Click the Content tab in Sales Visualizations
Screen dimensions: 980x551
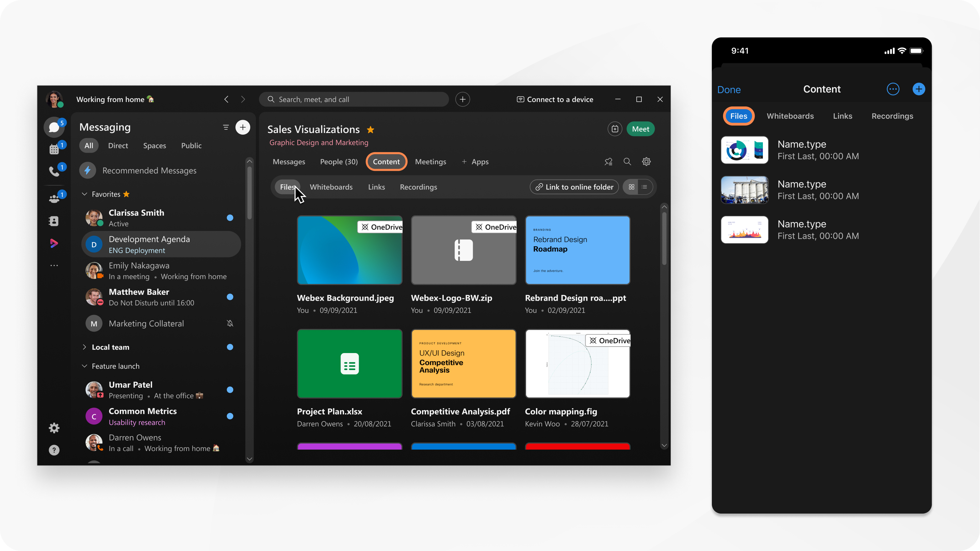[386, 162]
